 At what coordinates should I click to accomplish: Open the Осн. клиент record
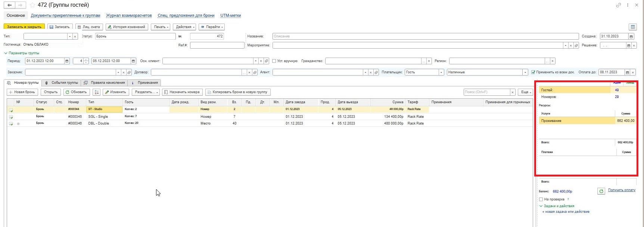267,61
